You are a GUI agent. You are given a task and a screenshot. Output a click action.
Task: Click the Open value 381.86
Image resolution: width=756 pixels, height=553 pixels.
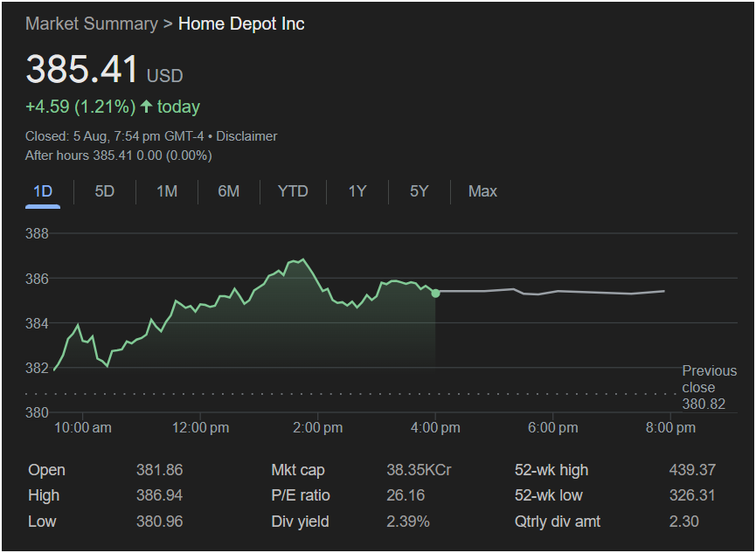coord(160,470)
